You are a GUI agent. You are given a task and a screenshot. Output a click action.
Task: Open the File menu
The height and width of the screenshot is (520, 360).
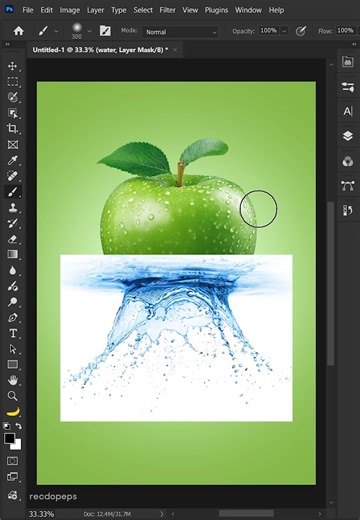(x=28, y=10)
